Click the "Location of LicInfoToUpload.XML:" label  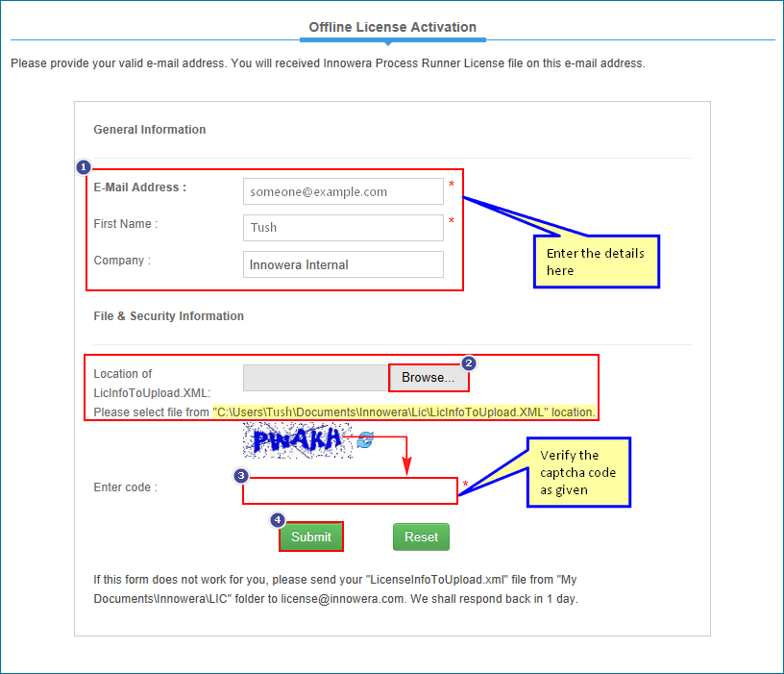pos(152,384)
